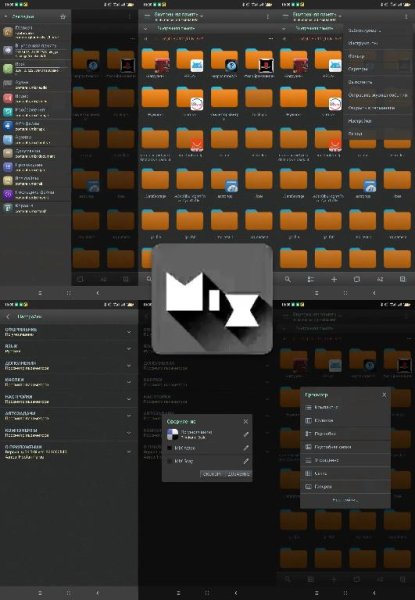Screen dimensions: 415x600
Task: Tap the star icon in the bookmarks drawer header
Action: pos(63,17)
